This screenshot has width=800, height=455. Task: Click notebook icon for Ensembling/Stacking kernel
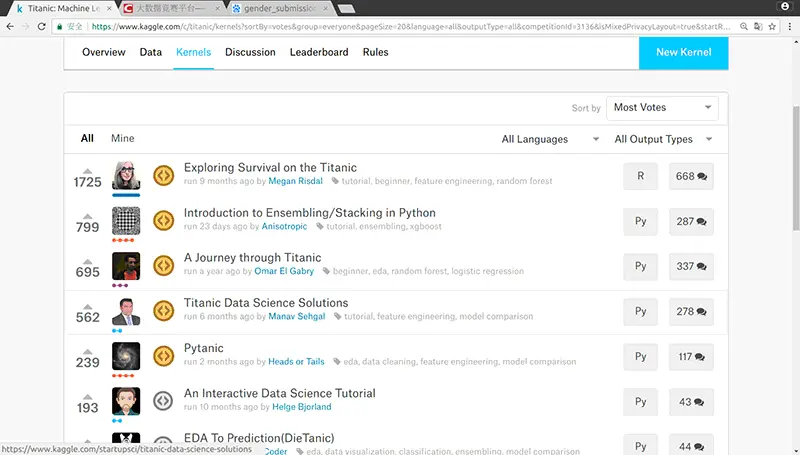[x=164, y=221]
